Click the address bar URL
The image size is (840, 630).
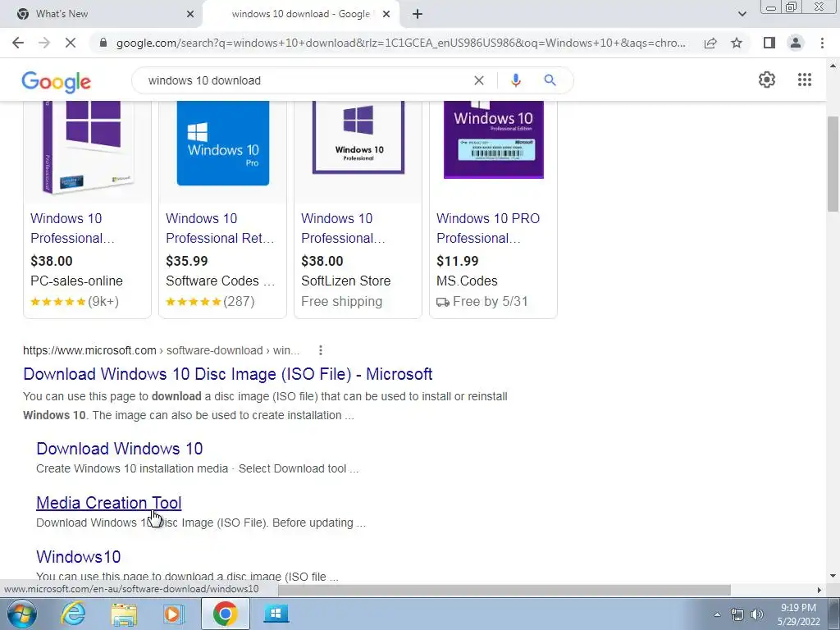click(400, 43)
